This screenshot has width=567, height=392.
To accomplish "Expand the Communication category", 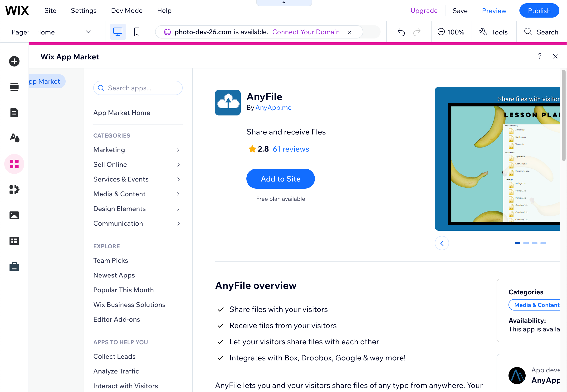I will pos(137,224).
